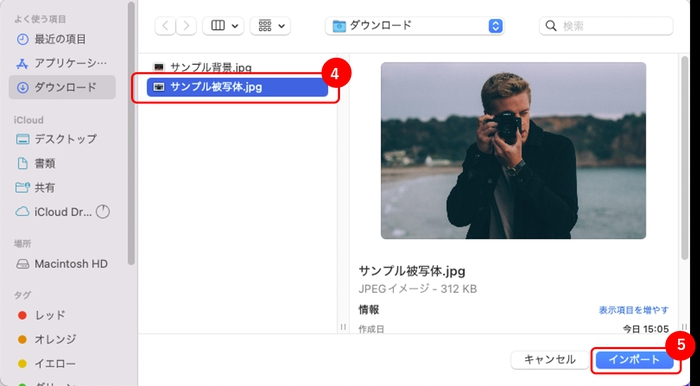
Task: Go back with the left chevron button
Action: pyautogui.click(x=165, y=26)
